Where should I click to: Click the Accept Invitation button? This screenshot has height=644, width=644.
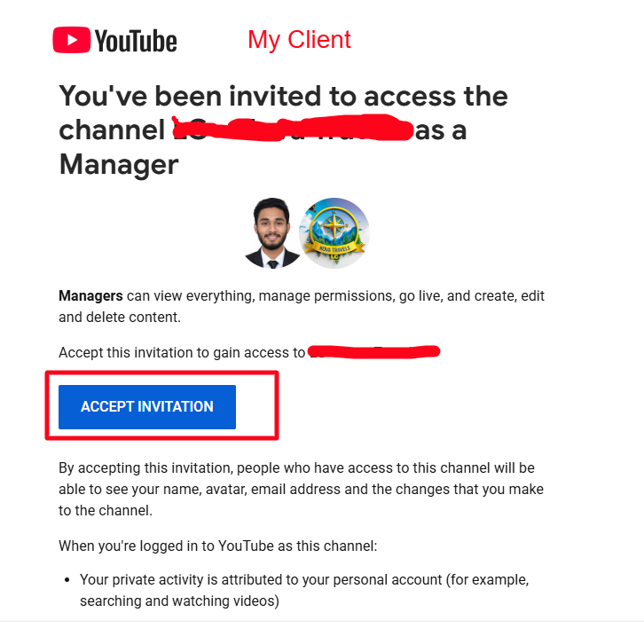click(x=147, y=406)
